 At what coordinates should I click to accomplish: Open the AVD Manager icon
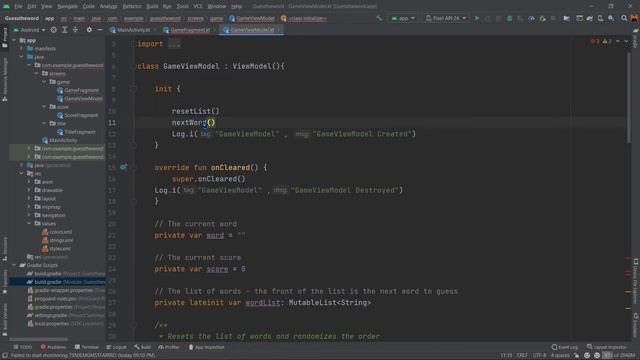600,18
